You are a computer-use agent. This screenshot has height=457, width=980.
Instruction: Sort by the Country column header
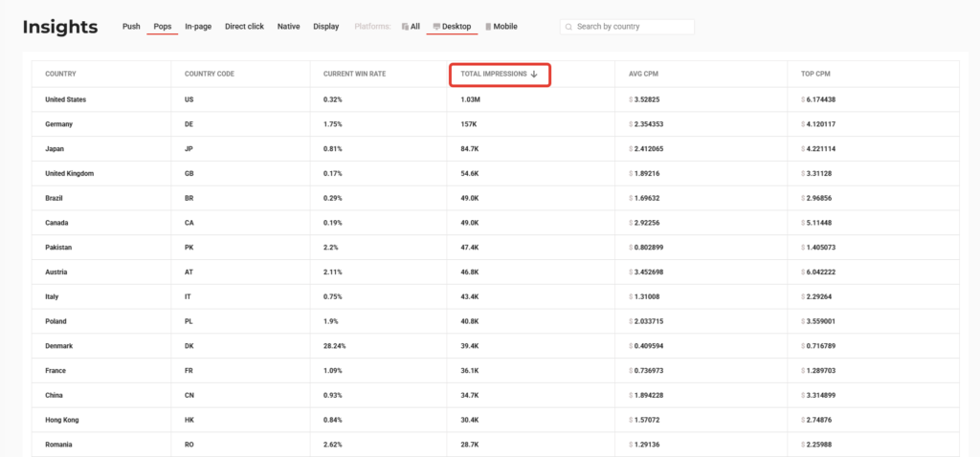point(60,74)
